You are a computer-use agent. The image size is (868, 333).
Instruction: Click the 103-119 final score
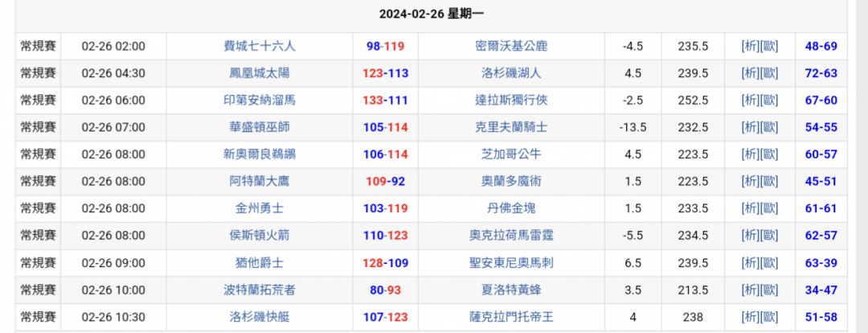click(x=385, y=208)
